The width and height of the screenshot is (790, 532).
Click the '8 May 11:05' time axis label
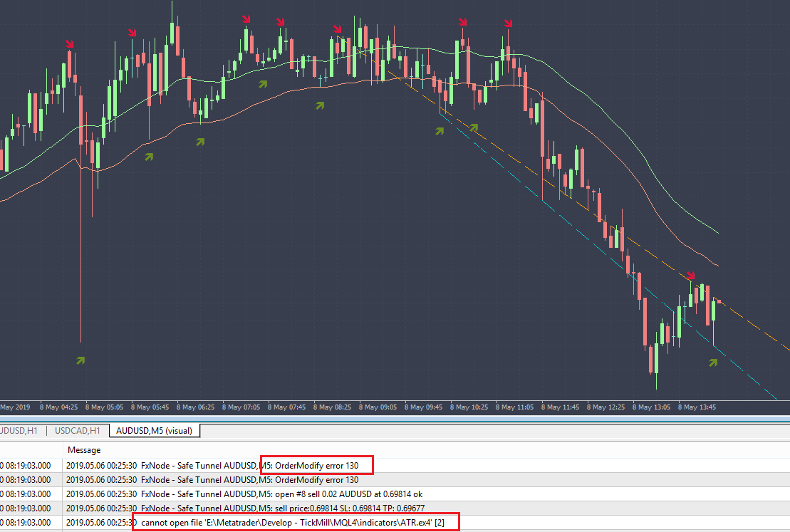pos(516,407)
